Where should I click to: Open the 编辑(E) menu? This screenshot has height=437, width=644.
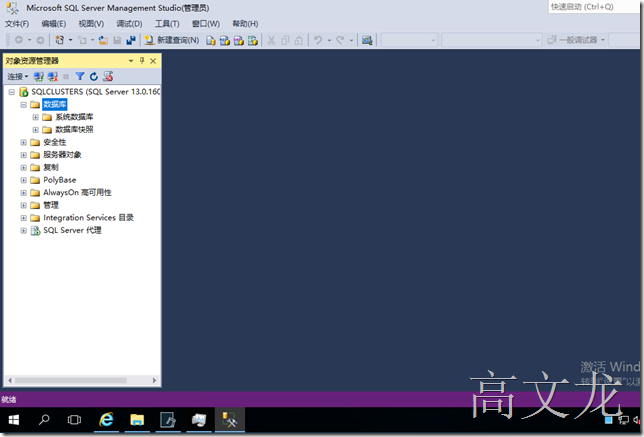(54, 24)
